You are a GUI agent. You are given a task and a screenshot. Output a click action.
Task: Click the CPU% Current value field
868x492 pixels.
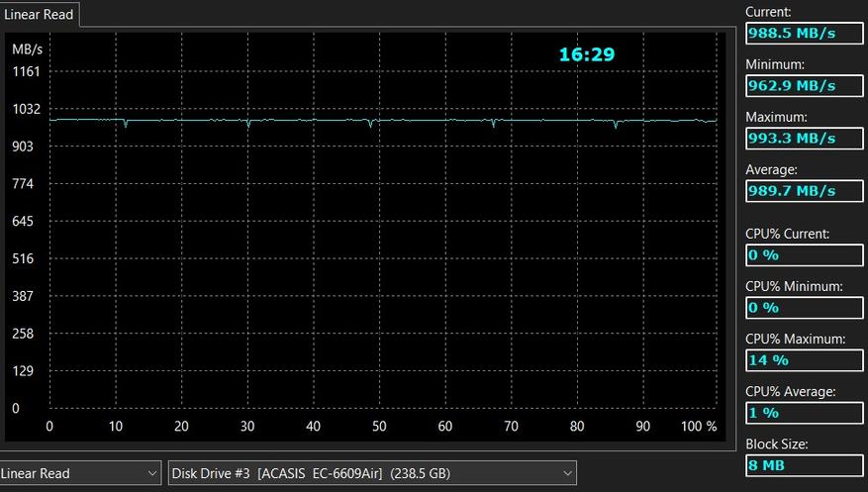(805, 255)
